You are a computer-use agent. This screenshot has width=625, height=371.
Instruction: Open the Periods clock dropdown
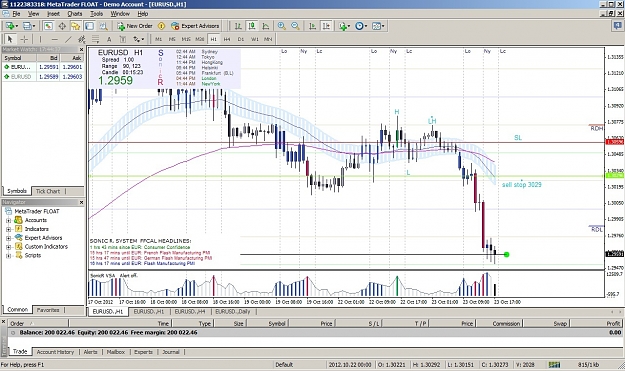361,26
